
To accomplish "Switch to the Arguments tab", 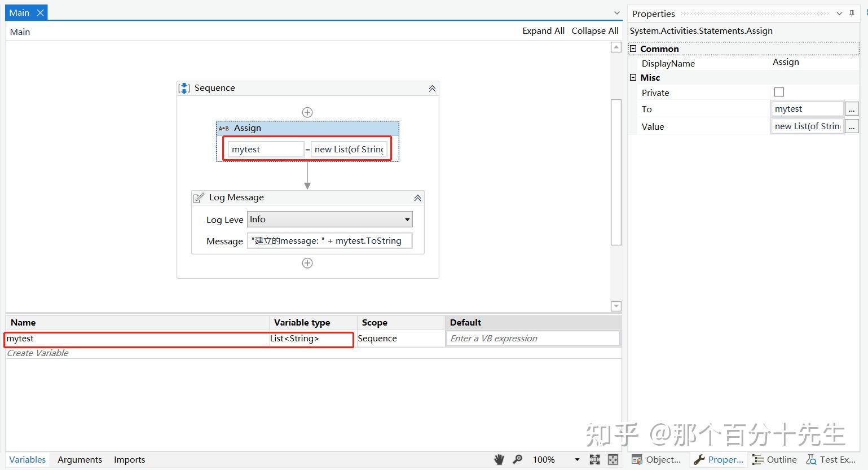I will 80,460.
